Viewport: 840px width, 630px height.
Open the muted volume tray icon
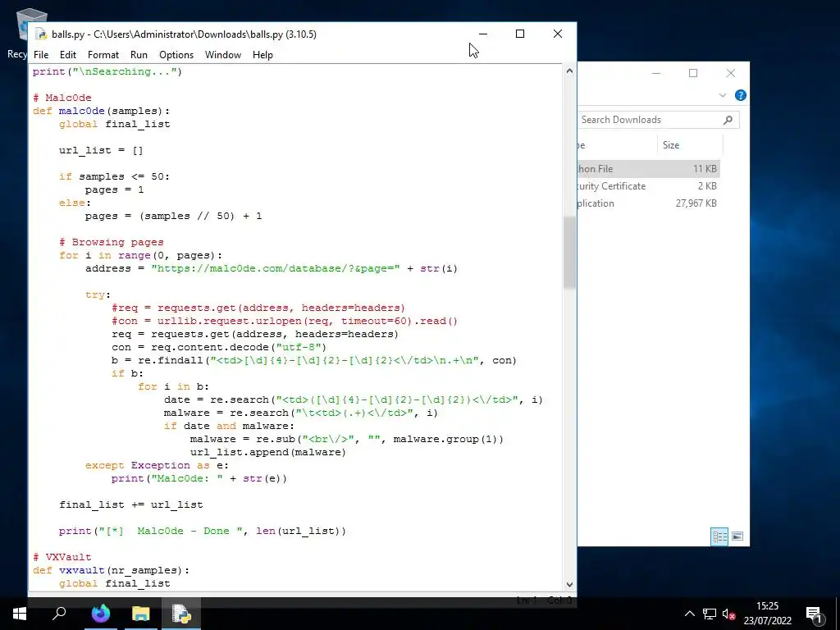[x=728, y=614]
